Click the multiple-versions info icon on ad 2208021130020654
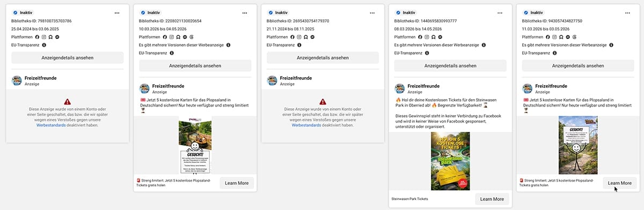 coord(228,45)
